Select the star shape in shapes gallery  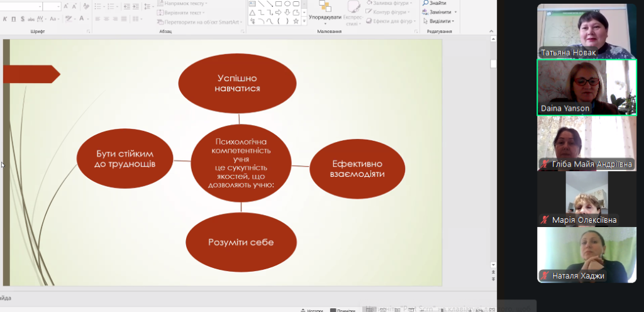coord(297,21)
